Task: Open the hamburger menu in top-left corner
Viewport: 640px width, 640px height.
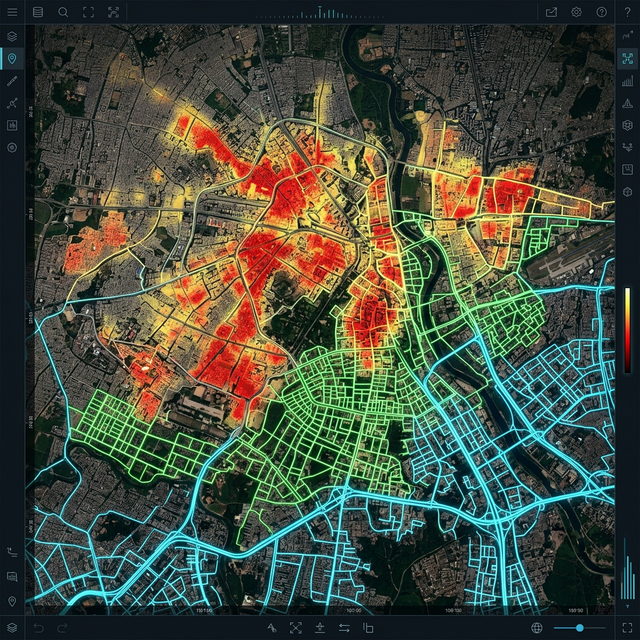Action: point(12,12)
